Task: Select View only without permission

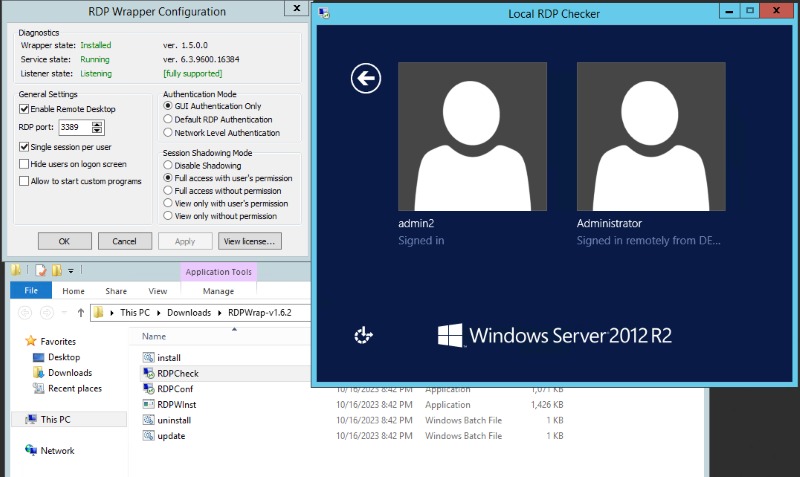Action: (x=168, y=216)
